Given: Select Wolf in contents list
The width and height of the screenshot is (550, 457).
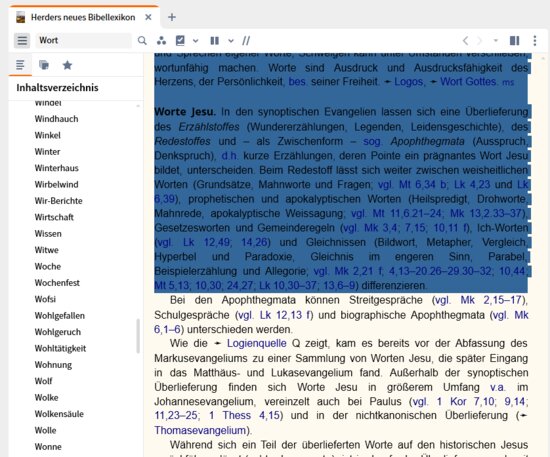Looking at the screenshot, I should tap(43, 381).
